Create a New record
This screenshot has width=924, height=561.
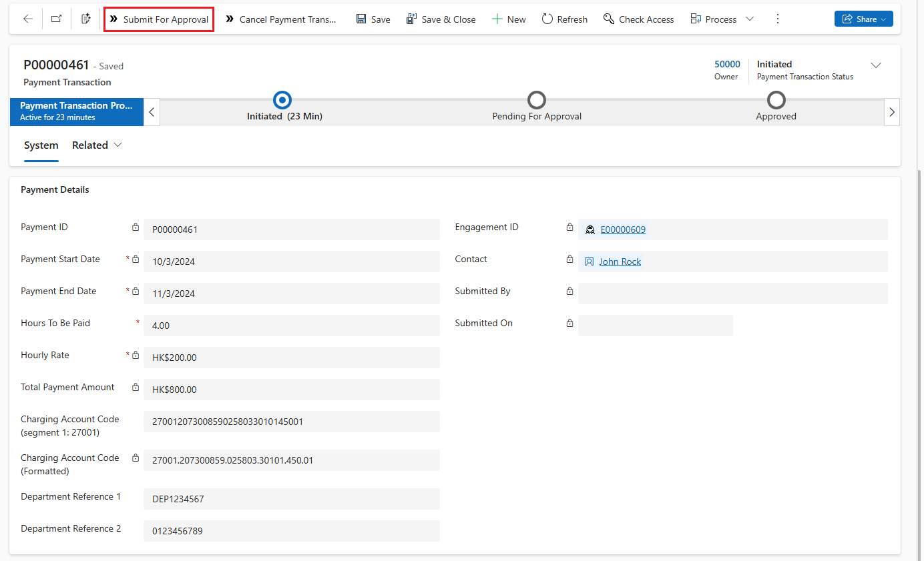click(509, 19)
